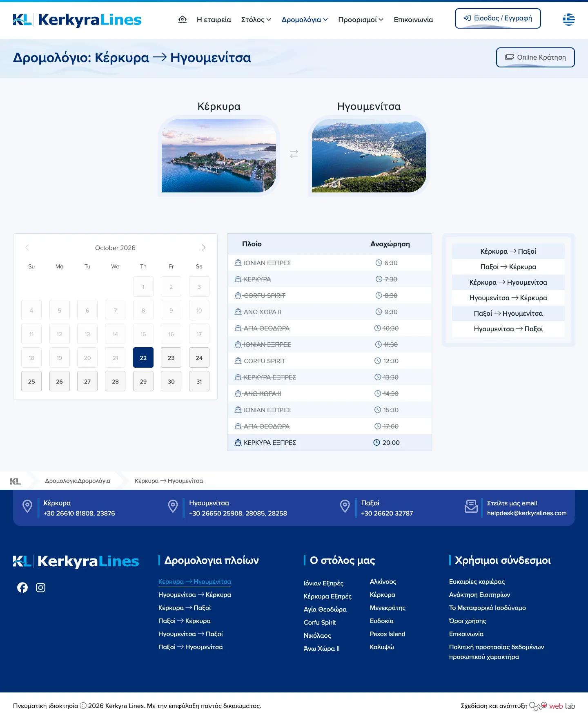
Task: Switch language using the Greek flag icon
Action: click(568, 19)
